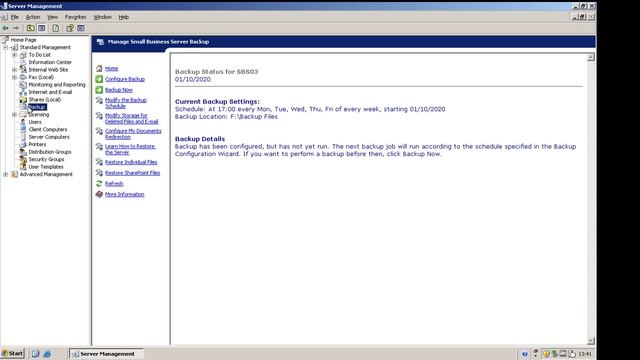Click the Up one level folder icon
640x360 pixels.
31,28
